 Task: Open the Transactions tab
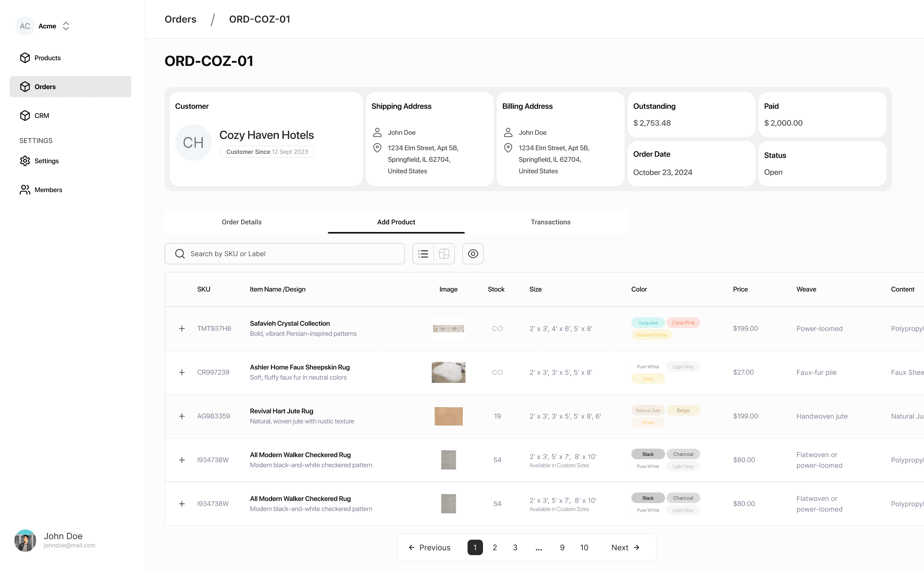(x=550, y=222)
